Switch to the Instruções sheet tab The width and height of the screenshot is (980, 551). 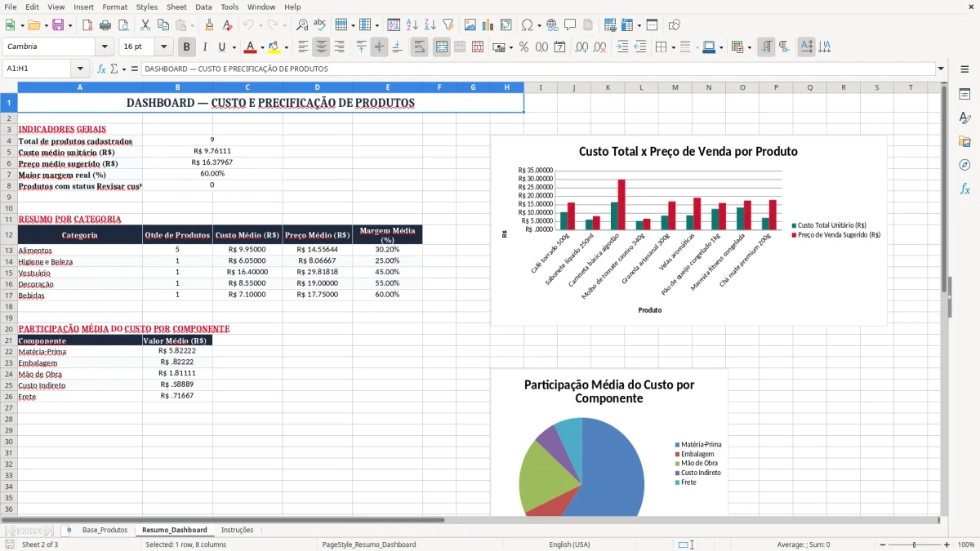pos(238,530)
